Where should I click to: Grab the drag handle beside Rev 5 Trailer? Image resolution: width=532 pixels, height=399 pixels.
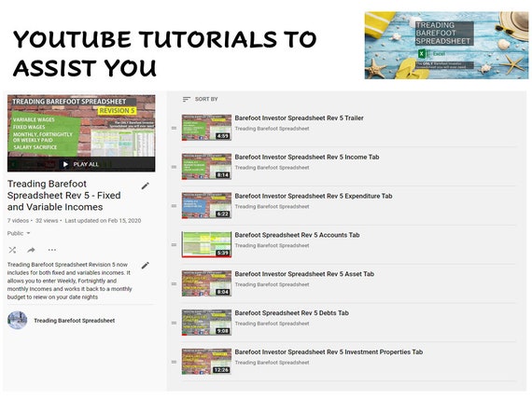click(x=174, y=128)
